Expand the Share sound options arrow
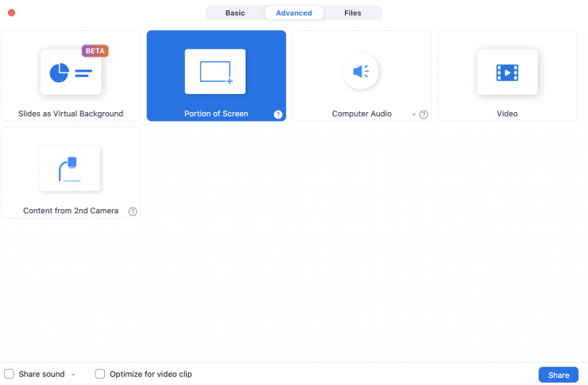The image size is (588, 385). [x=73, y=375]
